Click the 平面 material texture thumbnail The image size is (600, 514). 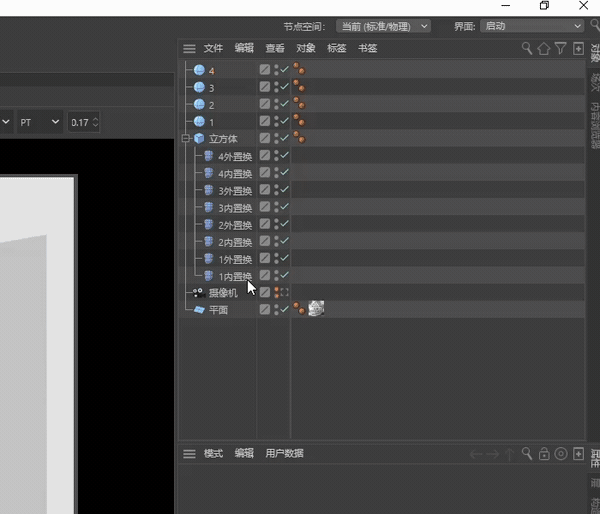tap(316, 308)
